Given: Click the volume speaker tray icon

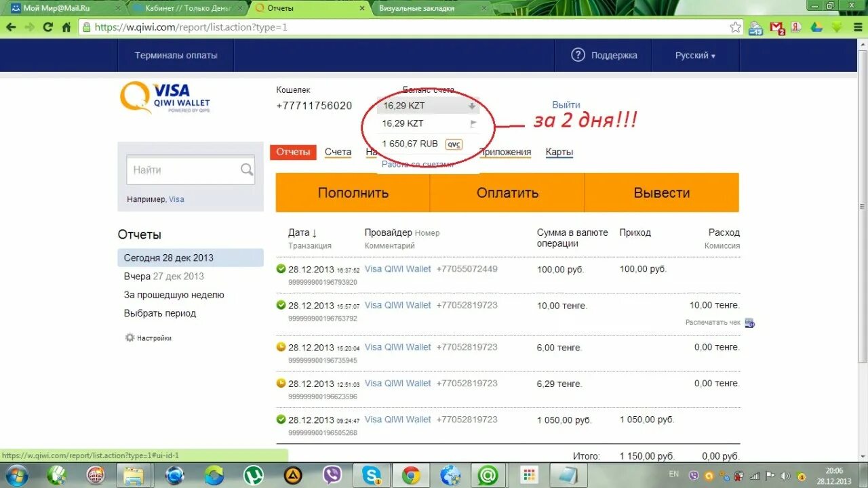Looking at the screenshot, I should click(785, 476).
